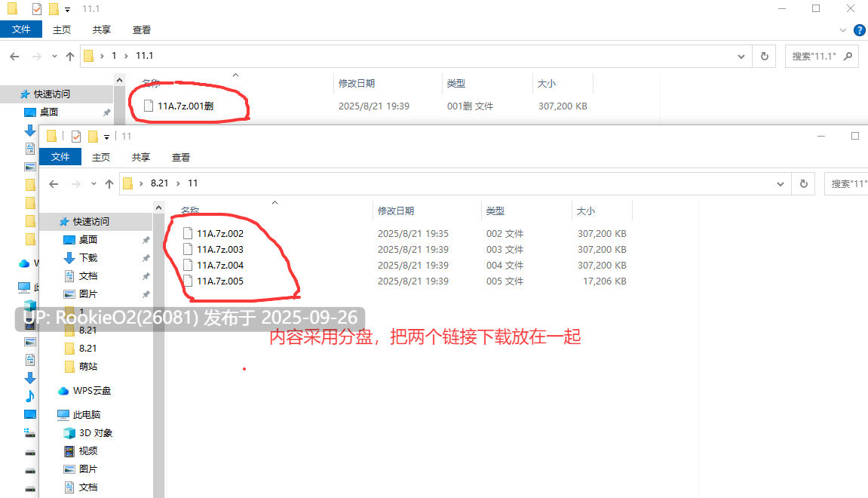Click the 搜索"11" search box
Screen dimensions: 868x498
coord(846,184)
